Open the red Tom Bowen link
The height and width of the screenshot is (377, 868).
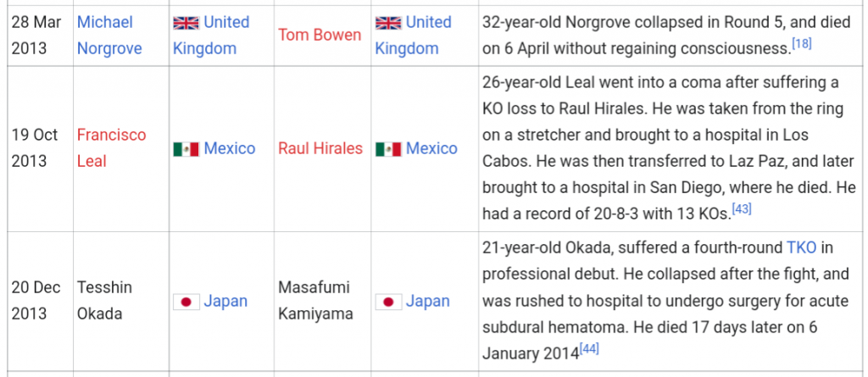[x=320, y=36]
